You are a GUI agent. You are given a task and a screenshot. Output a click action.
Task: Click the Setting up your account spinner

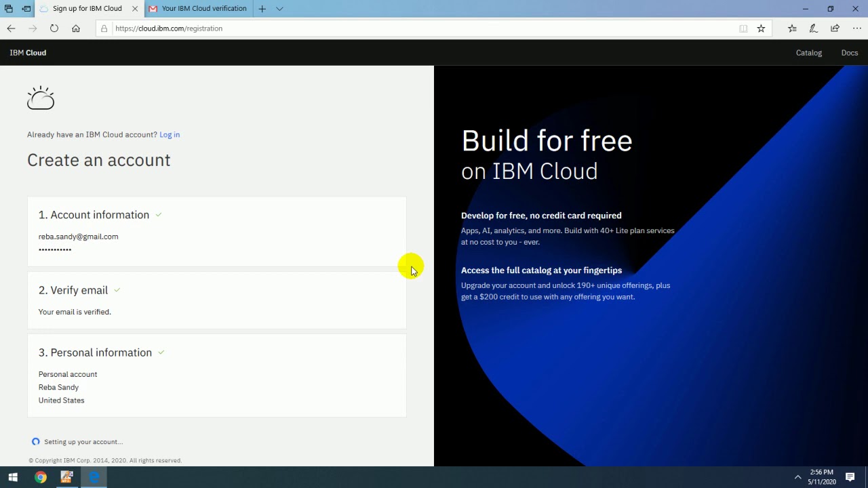36,442
